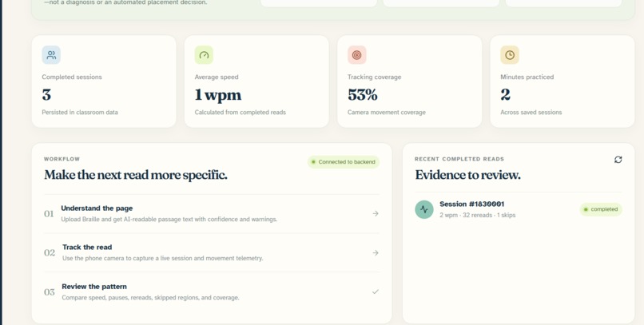
Task: Click the arrow next to Understand the page
Action: pos(376,213)
